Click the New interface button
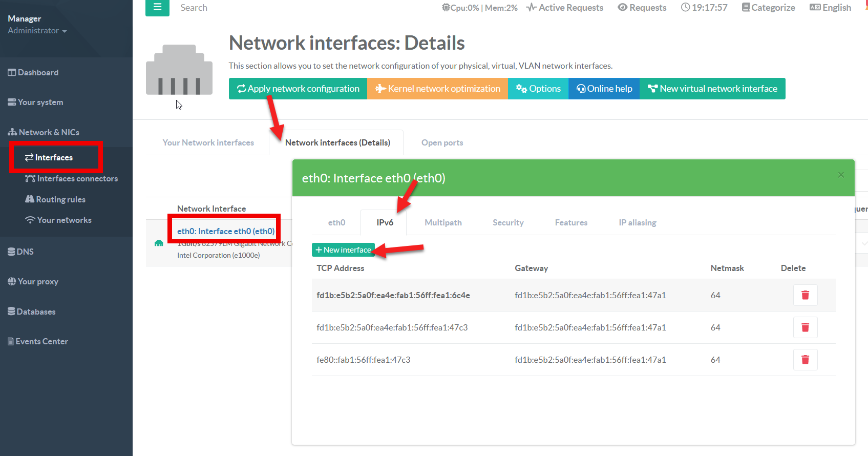This screenshot has width=868, height=456. [x=343, y=250]
